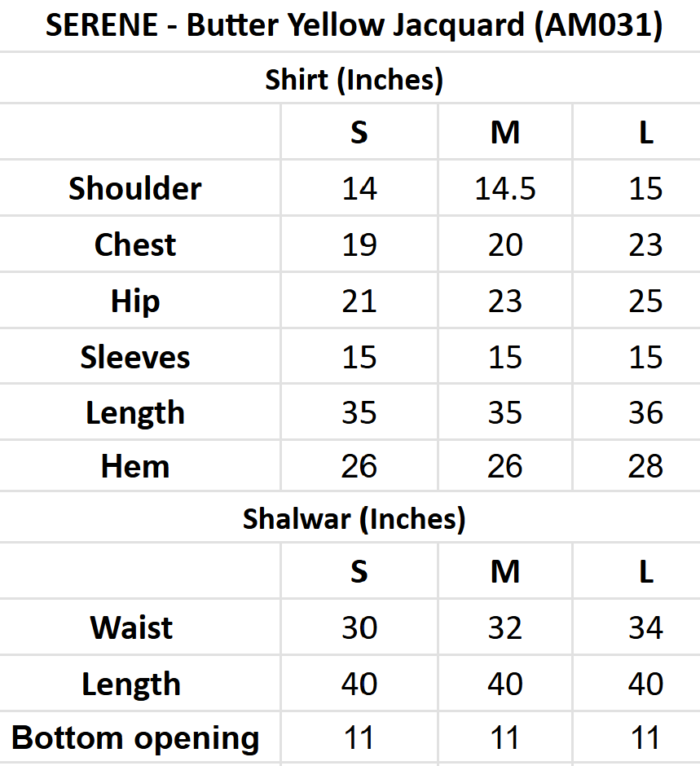Image resolution: width=700 pixels, height=766 pixels.
Task: Click the SERENE Butter Yellow Jacquard title
Action: tap(353, 26)
